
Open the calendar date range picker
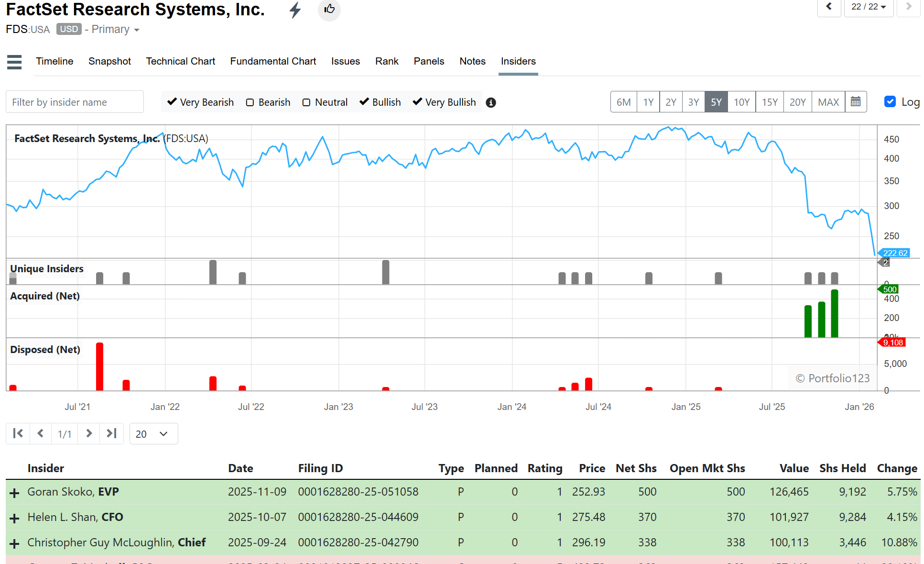pos(856,102)
